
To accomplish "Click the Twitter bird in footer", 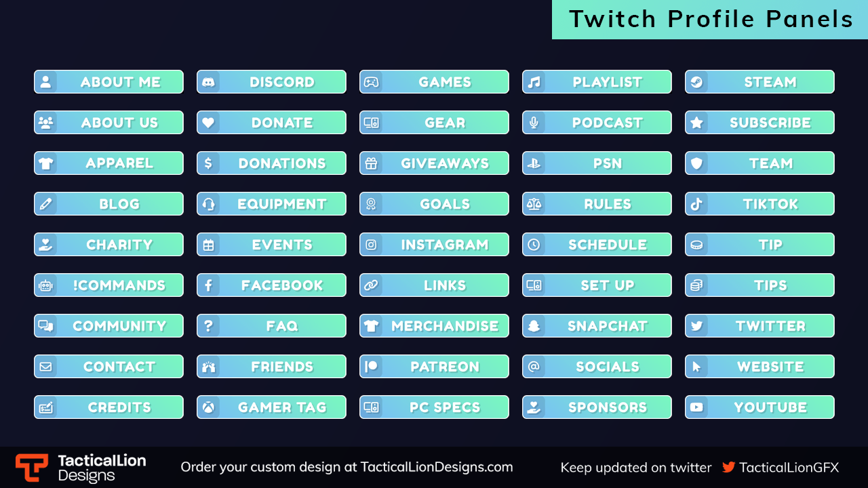I will coord(728,467).
